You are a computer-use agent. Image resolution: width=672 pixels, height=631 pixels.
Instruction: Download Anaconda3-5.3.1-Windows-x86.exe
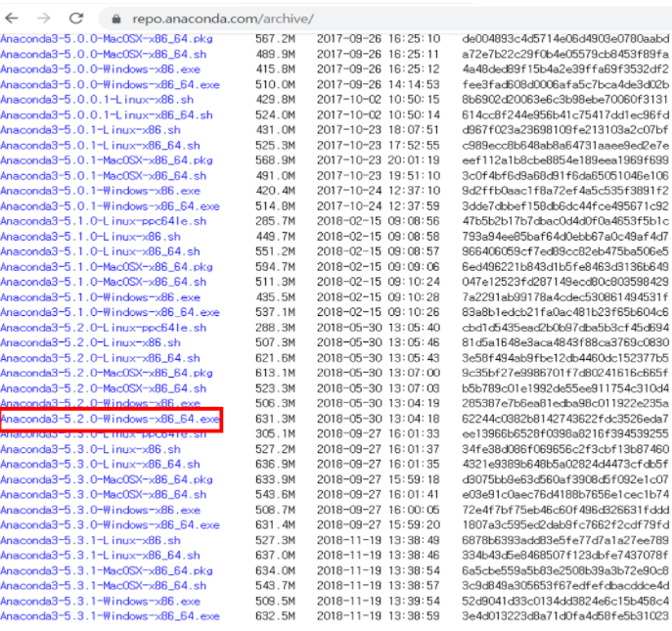[x=101, y=602]
